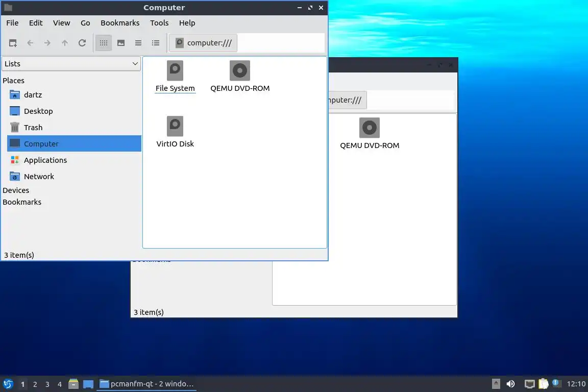Screen dimensions: 588x392
Task: Switch to thumbnail view mode
Action: (x=121, y=43)
